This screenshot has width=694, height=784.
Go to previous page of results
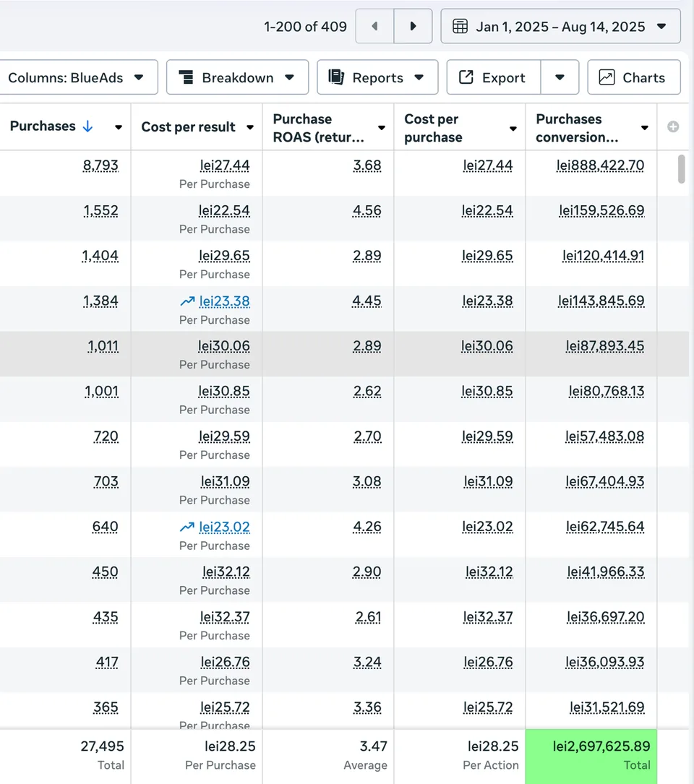[374, 26]
